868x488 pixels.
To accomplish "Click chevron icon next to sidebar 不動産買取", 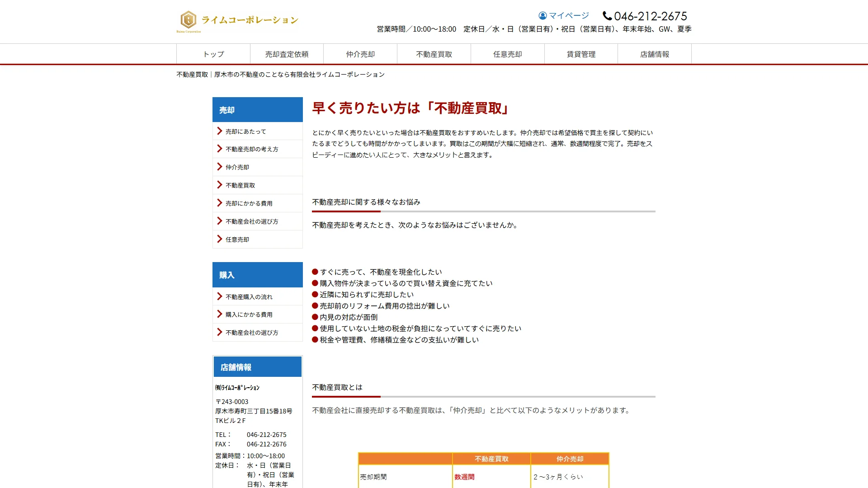I will click(x=219, y=185).
